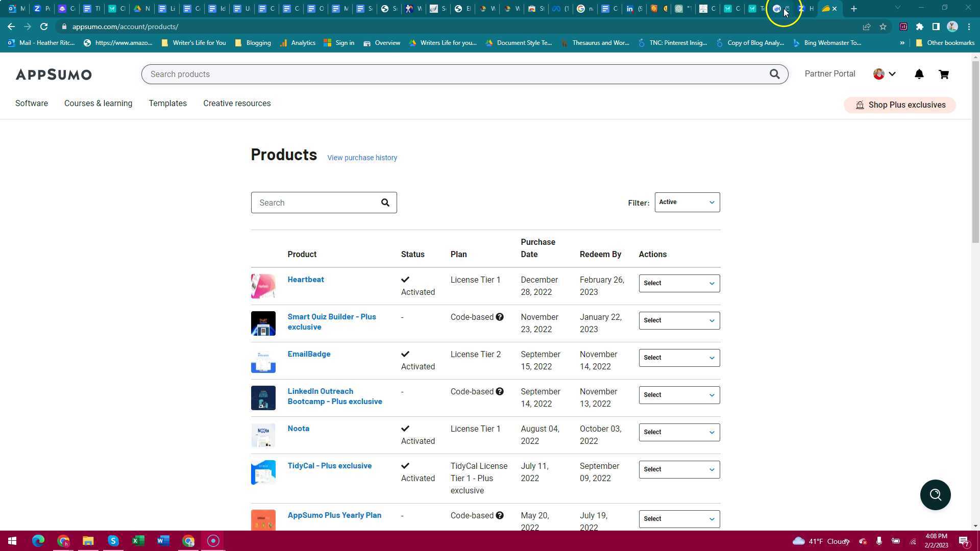Open the shopping cart icon
The height and width of the screenshot is (551, 980).
pos(944,74)
